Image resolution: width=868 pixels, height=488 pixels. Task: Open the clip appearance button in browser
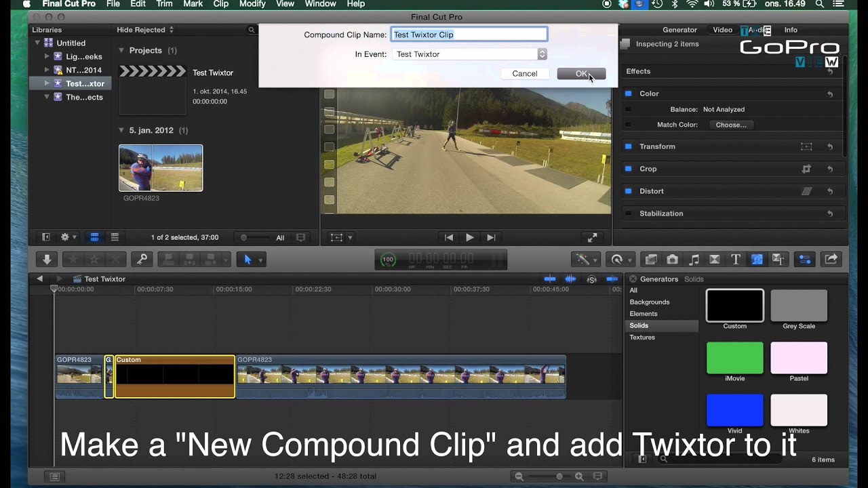pyautogui.click(x=300, y=238)
